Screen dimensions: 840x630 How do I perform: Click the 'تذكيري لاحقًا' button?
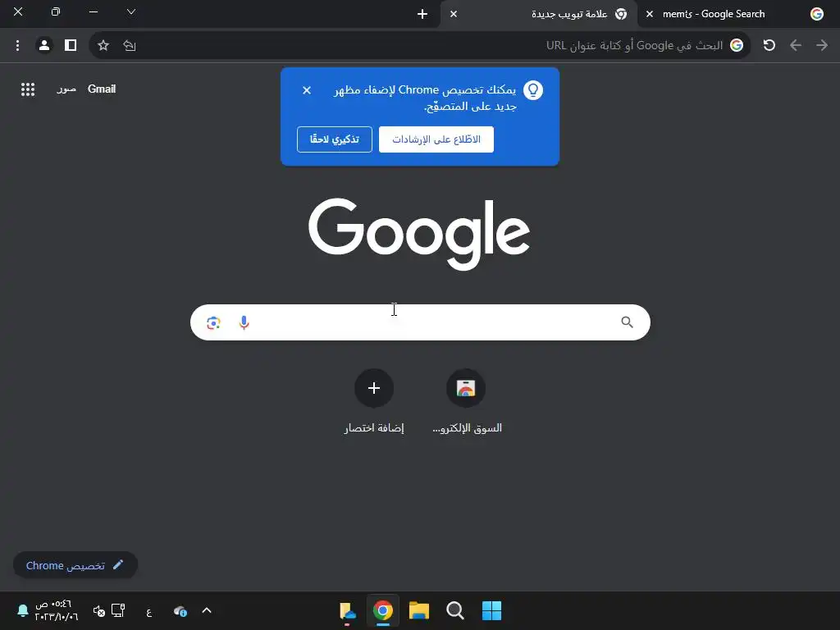[335, 139]
